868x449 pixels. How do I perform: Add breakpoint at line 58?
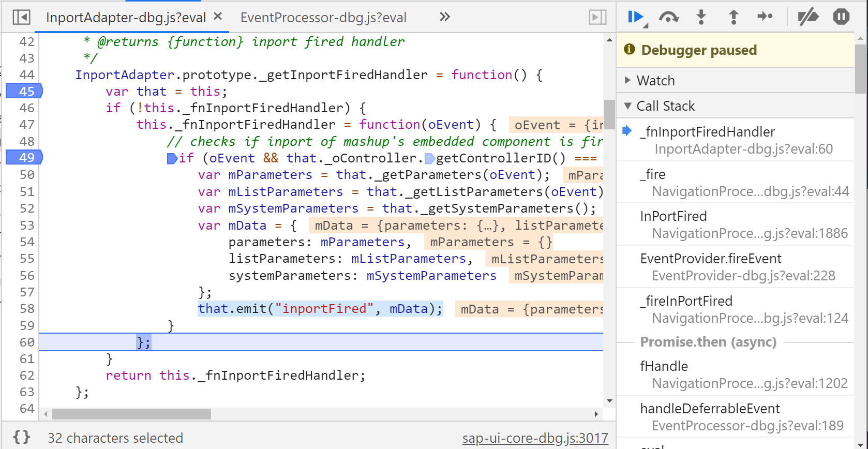point(26,309)
